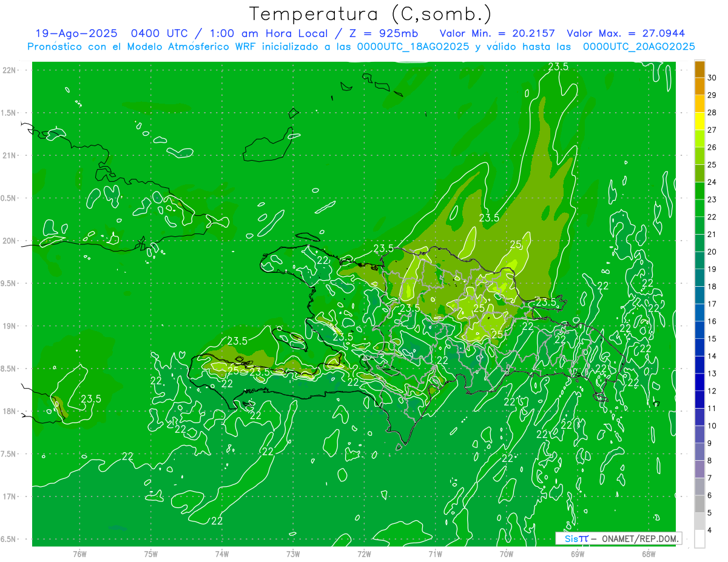This screenshot has height=562, width=728.
Task: Pick the teal swatch between 18 and 19
Action: tap(699, 278)
